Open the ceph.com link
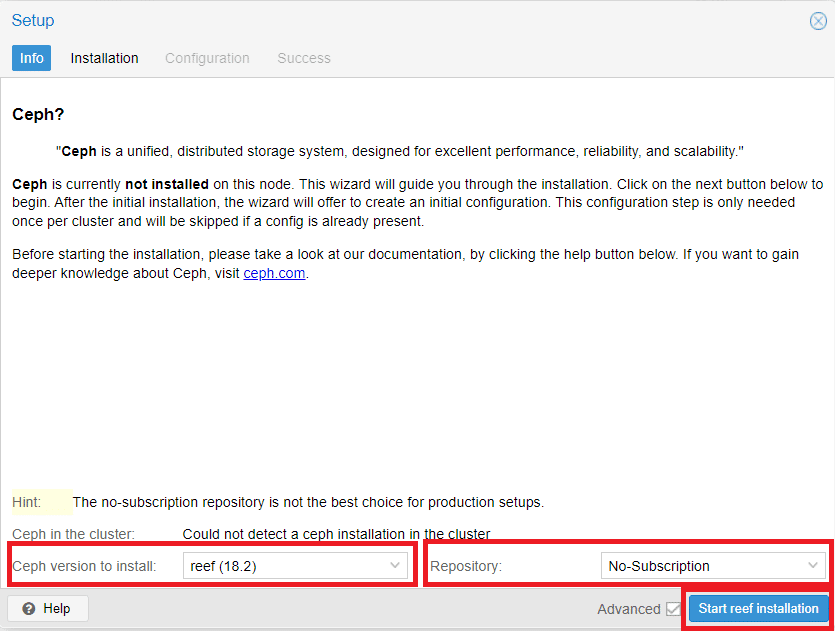This screenshot has height=631, width=836. tap(274, 273)
